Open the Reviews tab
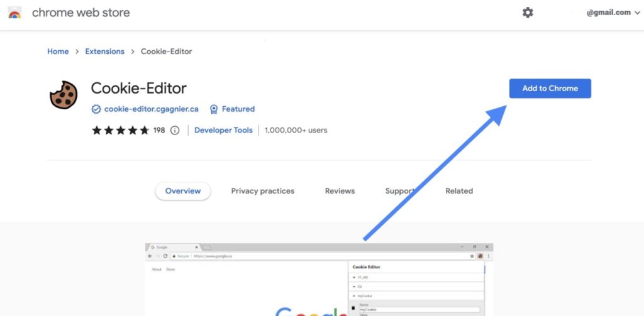This screenshot has width=644, height=316. click(340, 191)
